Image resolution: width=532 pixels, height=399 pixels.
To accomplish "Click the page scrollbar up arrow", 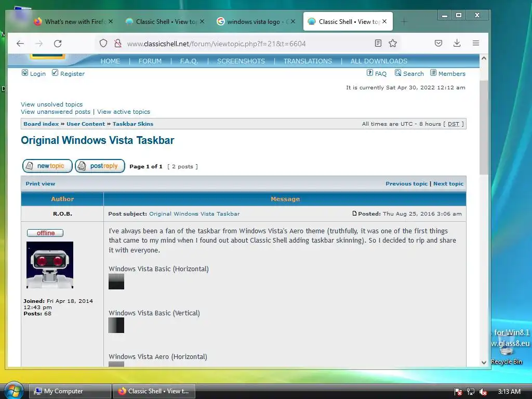I will [x=484, y=58].
